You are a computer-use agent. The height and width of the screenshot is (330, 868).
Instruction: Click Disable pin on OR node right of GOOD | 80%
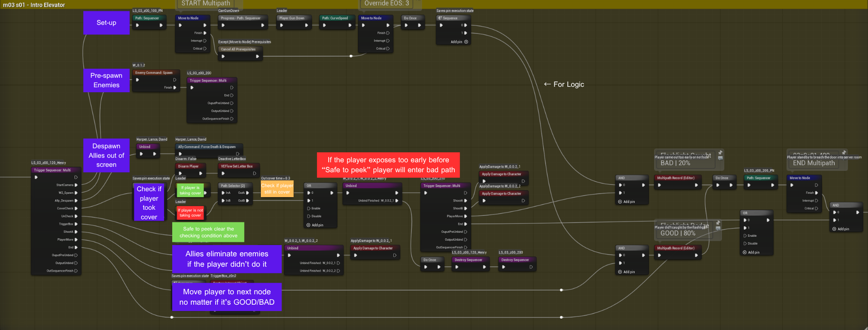pyautogui.click(x=745, y=244)
